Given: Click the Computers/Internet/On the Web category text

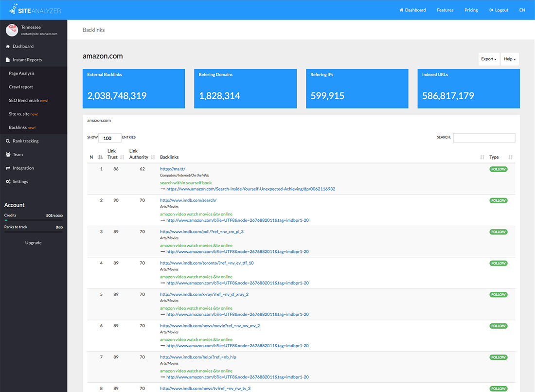Looking at the screenshot, I should point(185,176).
